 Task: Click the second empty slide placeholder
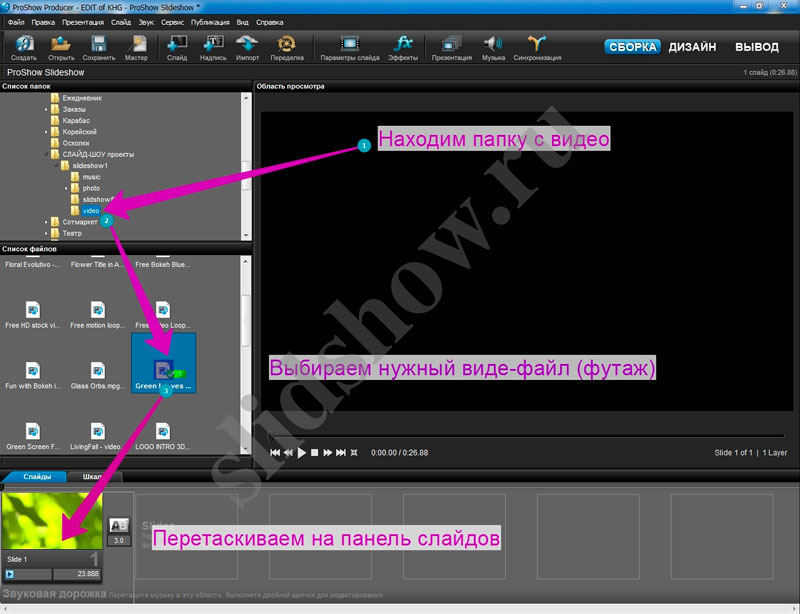coord(320,536)
